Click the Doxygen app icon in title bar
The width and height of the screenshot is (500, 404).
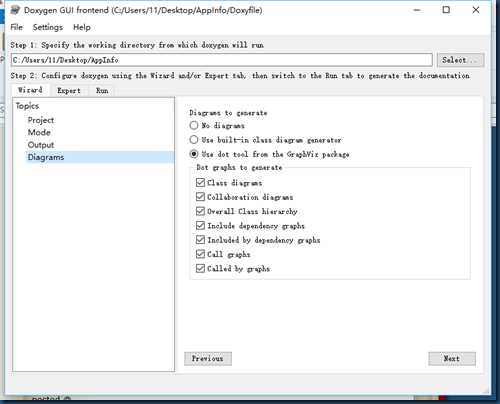pos(15,10)
